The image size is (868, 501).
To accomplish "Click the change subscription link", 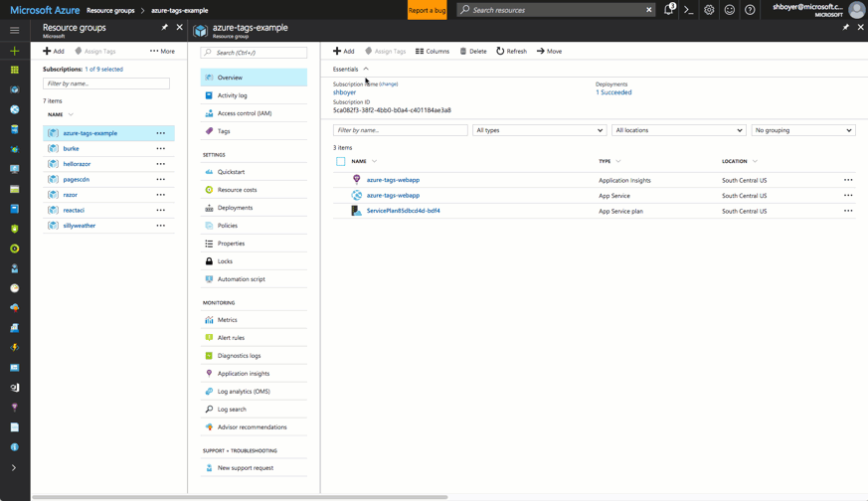I will 389,84.
